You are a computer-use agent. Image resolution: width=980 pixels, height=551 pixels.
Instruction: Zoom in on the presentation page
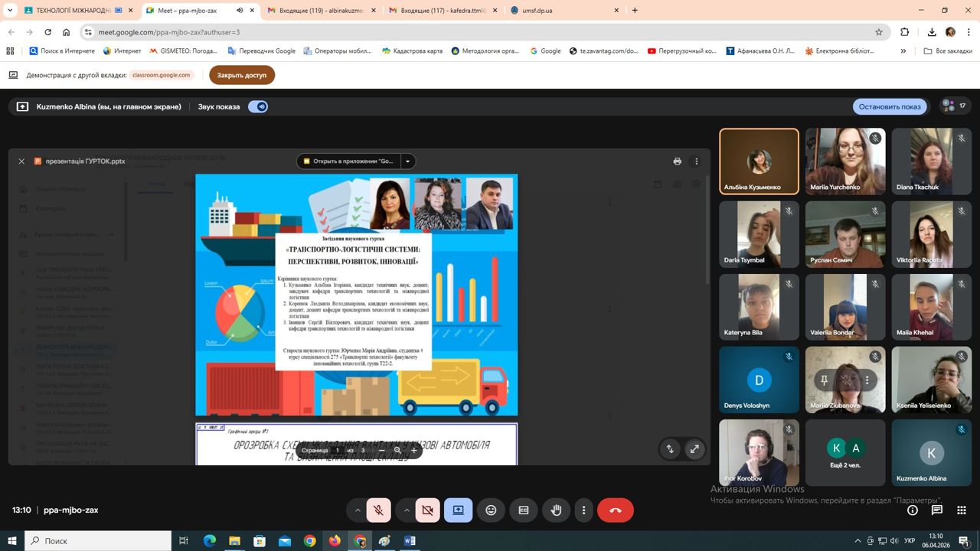[x=414, y=451]
